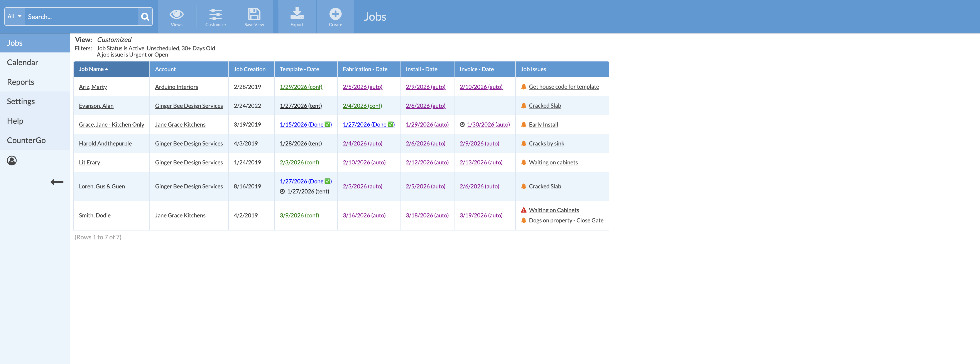Click the magnifying glass search icon

145,16
